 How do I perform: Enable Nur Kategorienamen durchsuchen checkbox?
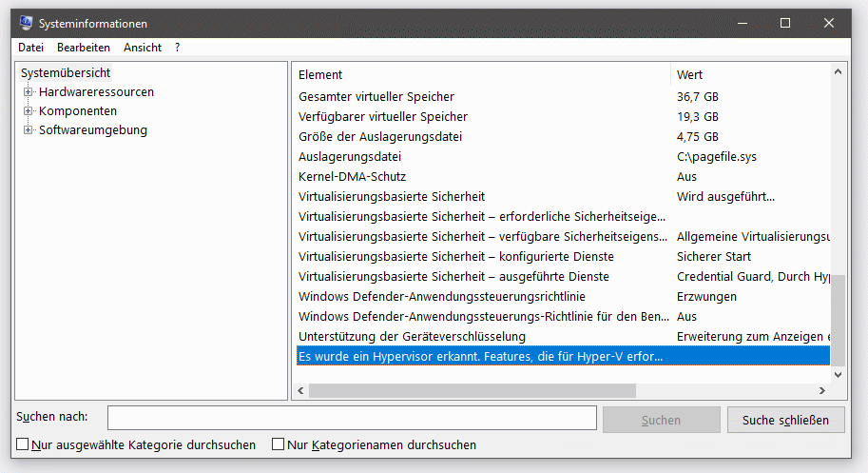pos(278,444)
